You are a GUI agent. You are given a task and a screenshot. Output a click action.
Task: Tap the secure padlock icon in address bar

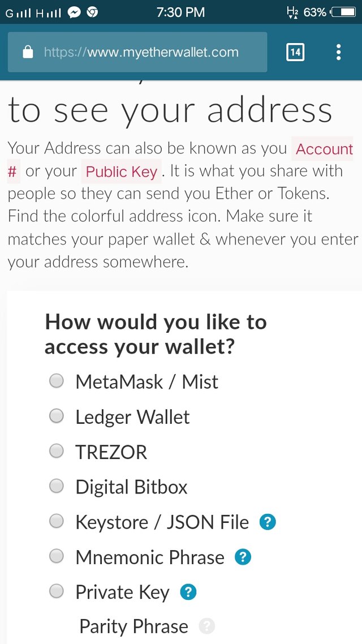[x=28, y=53]
